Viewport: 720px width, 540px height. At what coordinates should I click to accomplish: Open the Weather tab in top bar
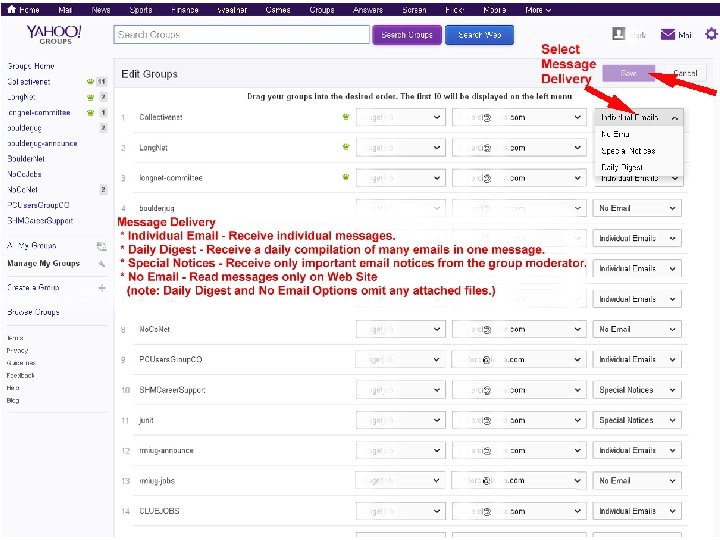[x=232, y=10]
